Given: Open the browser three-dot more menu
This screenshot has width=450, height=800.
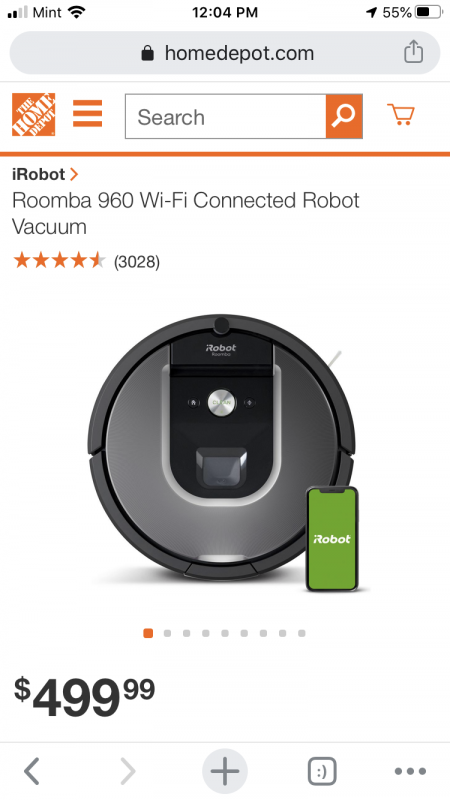Looking at the screenshot, I should pyautogui.click(x=411, y=771).
